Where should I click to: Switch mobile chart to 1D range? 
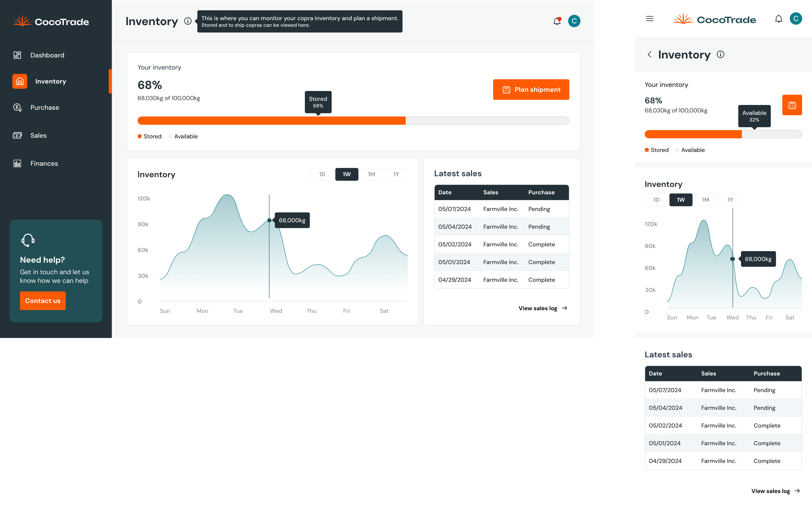pos(656,200)
